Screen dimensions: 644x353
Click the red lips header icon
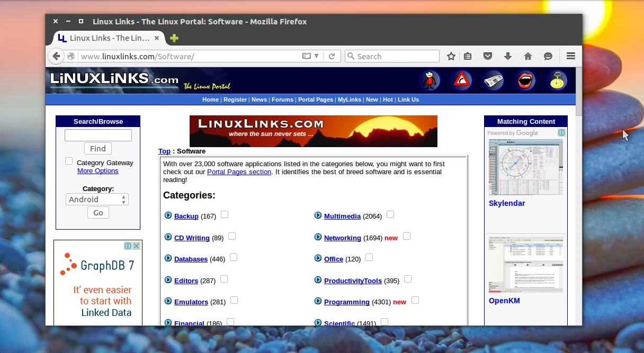tap(525, 80)
